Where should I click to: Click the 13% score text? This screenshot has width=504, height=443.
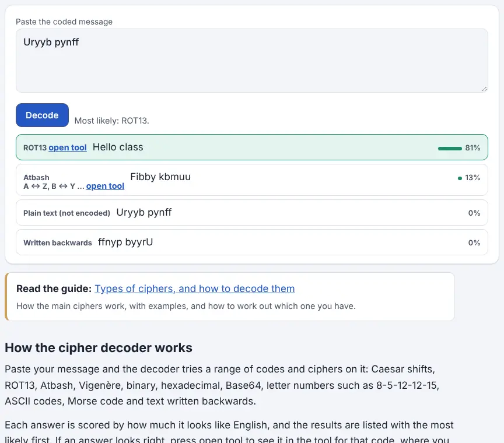473,178
